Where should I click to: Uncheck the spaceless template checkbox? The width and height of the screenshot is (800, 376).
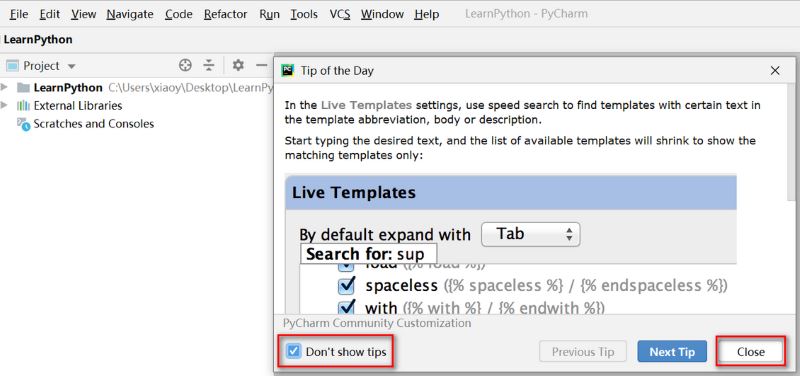[346, 286]
